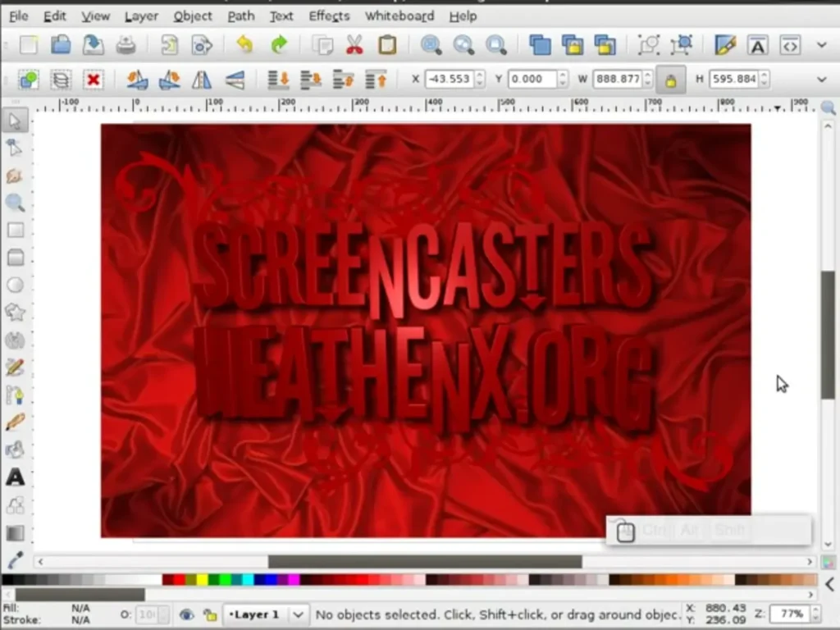Click the Export bitmap icon

tap(202, 45)
